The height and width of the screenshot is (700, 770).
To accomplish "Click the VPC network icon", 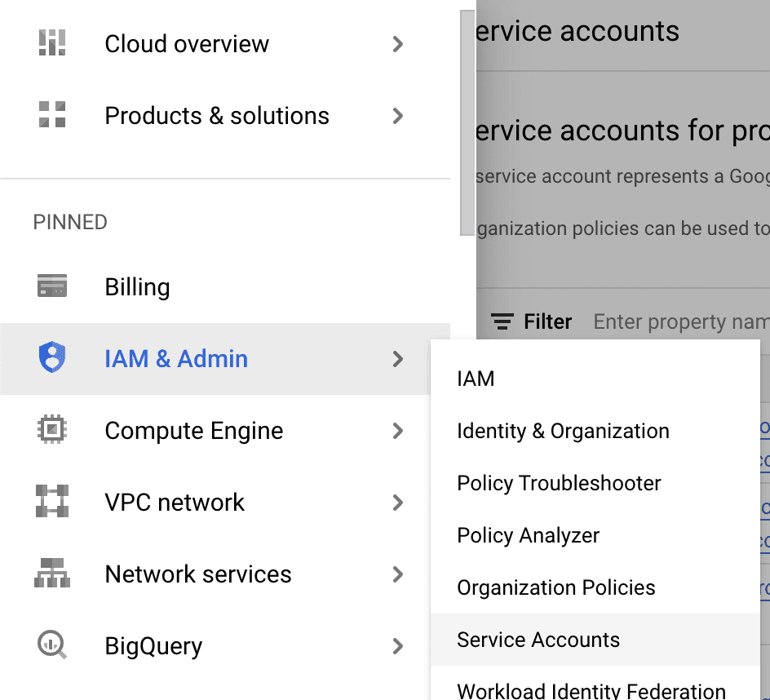I will [x=52, y=502].
